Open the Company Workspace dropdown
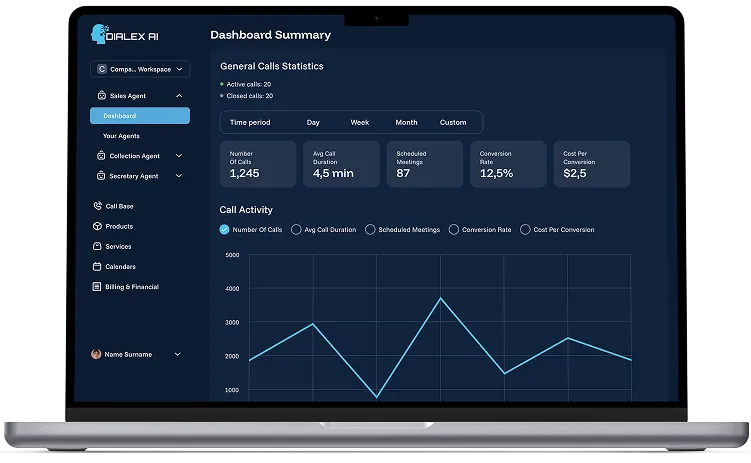The height and width of the screenshot is (463, 751). coord(140,69)
